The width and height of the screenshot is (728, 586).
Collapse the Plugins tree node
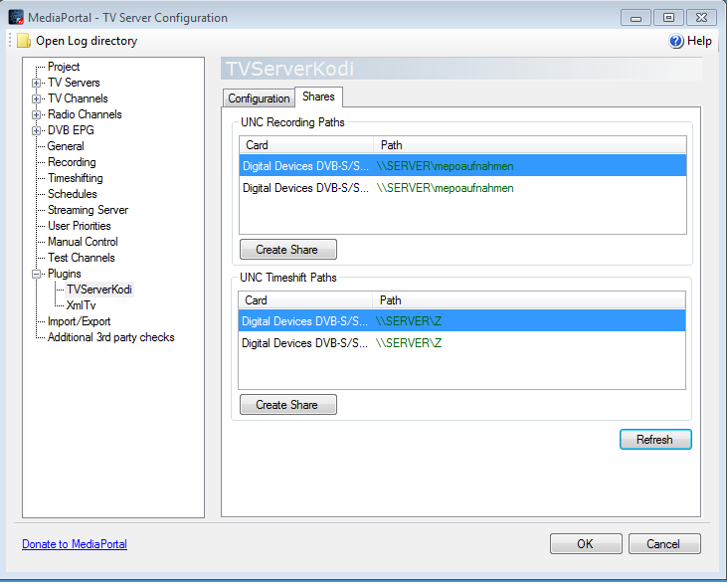36,274
